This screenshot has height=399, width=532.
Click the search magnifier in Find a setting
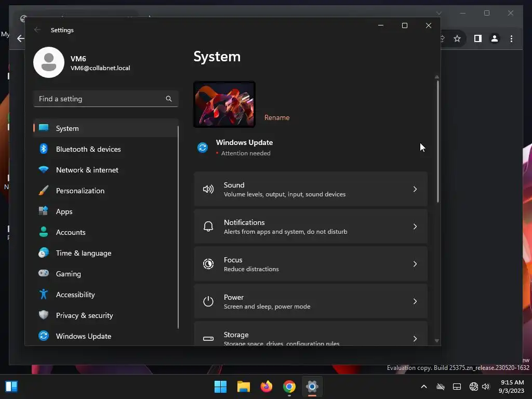click(x=169, y=99)
